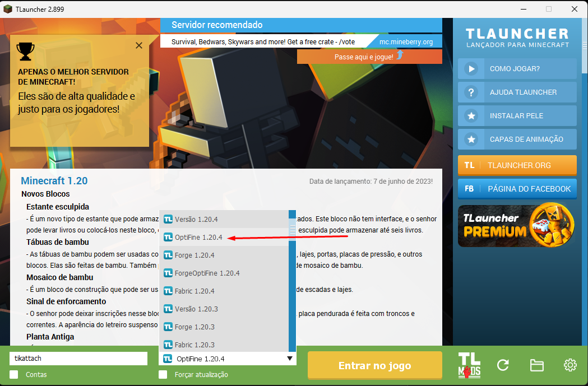Collapse the version dropdown arrow
The width and height of the screenshot is (588, 386).
tap(289, 359)
